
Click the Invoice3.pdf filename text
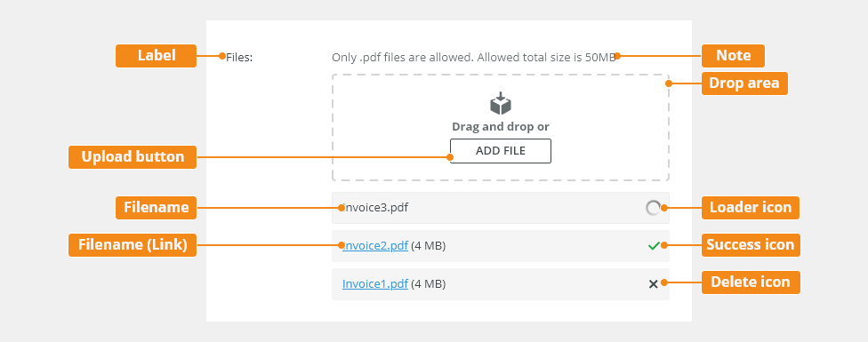tap(375, 208)
